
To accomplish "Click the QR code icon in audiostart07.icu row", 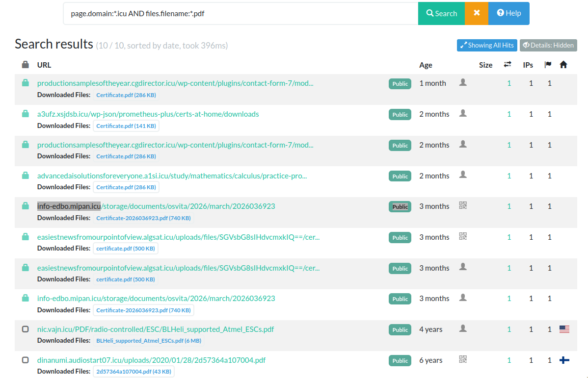I will [463, 359].
